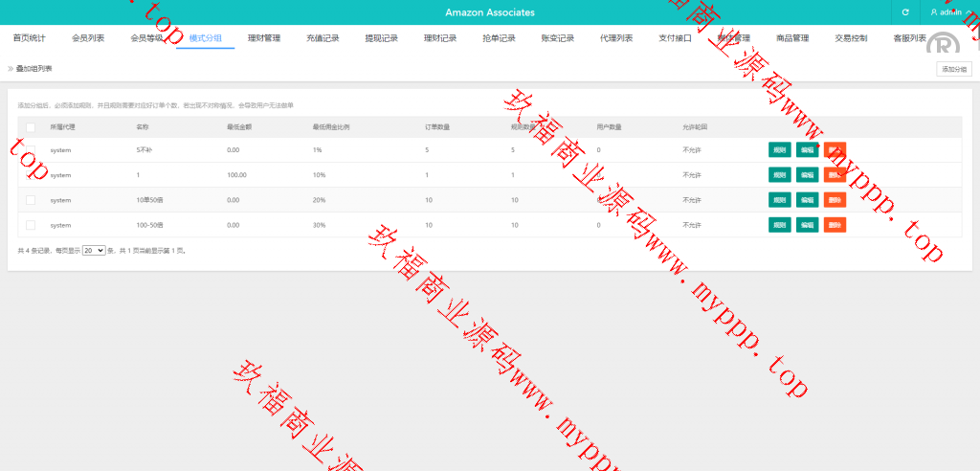980x471 pixels.
Task: Click the 叠加组列表 breadcrumb chevron
Action: 11,69
